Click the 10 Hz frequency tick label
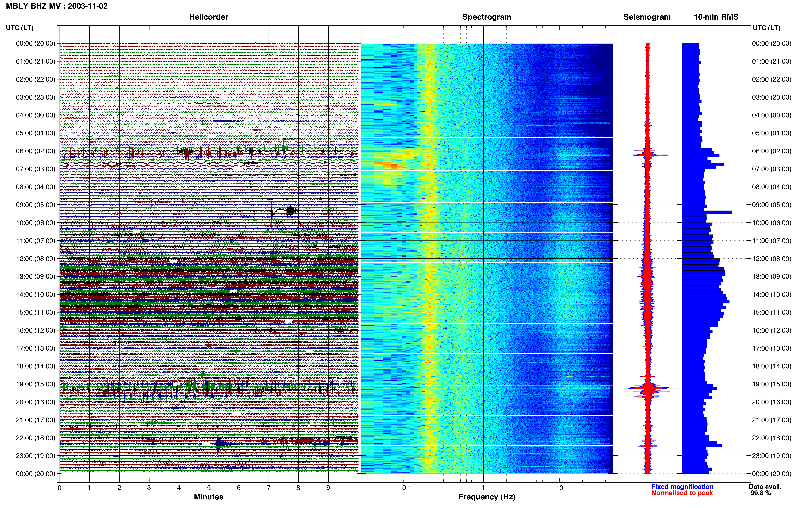The width and height of the screenshot is (812, 508). pyautogui.click(x=559, y=488)
